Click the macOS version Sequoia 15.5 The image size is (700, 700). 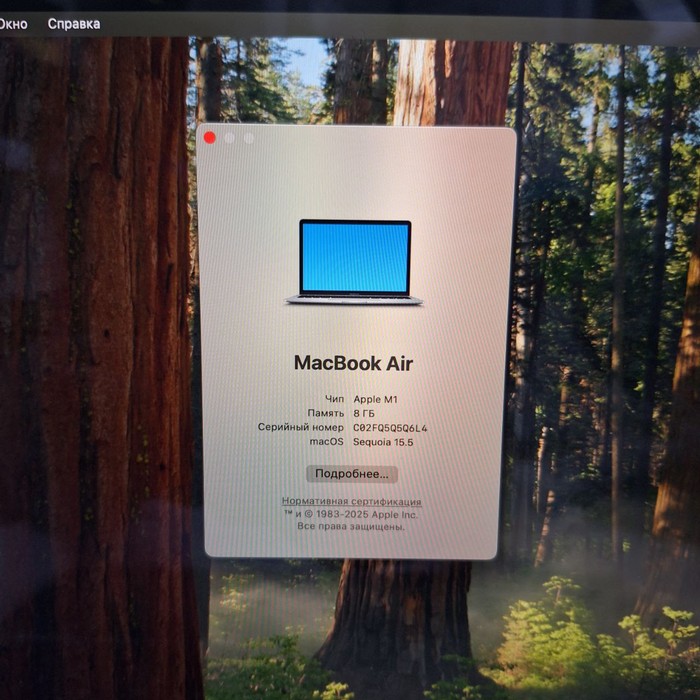383,442
